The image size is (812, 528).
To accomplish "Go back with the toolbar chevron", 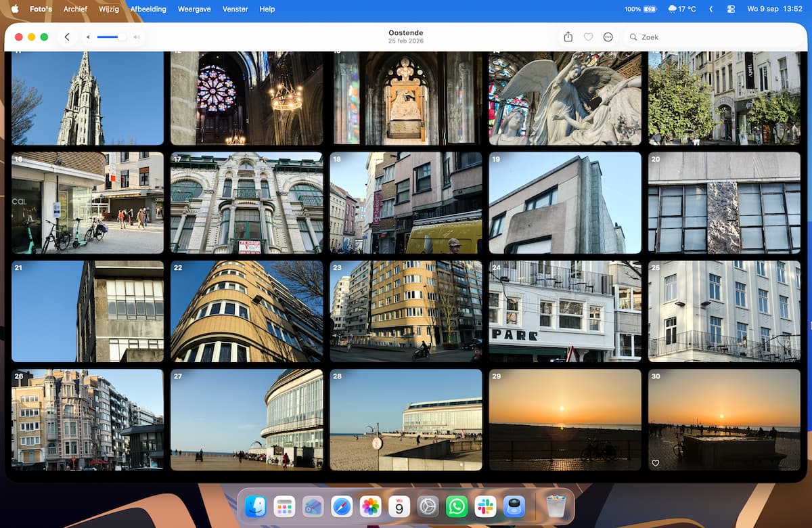I will pos(67,37).
